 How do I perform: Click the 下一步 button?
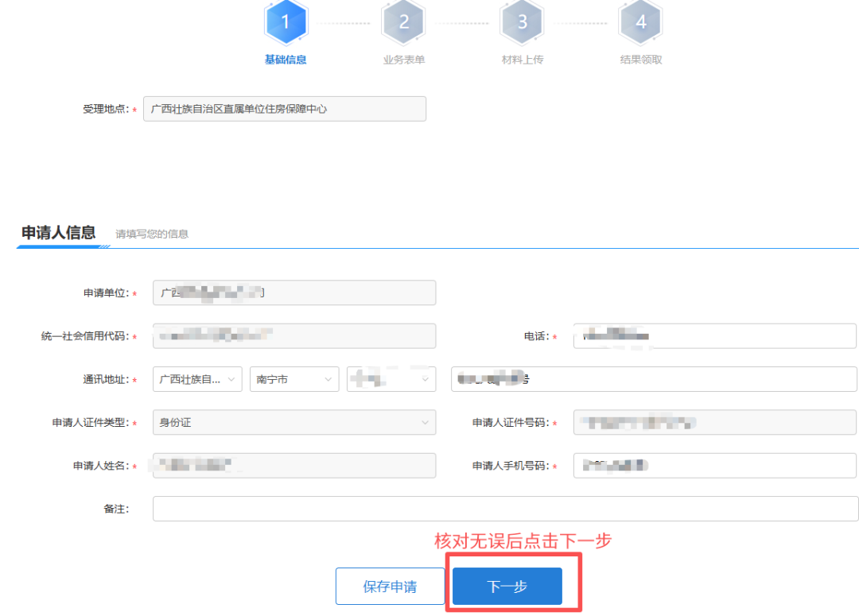(507, 587)
